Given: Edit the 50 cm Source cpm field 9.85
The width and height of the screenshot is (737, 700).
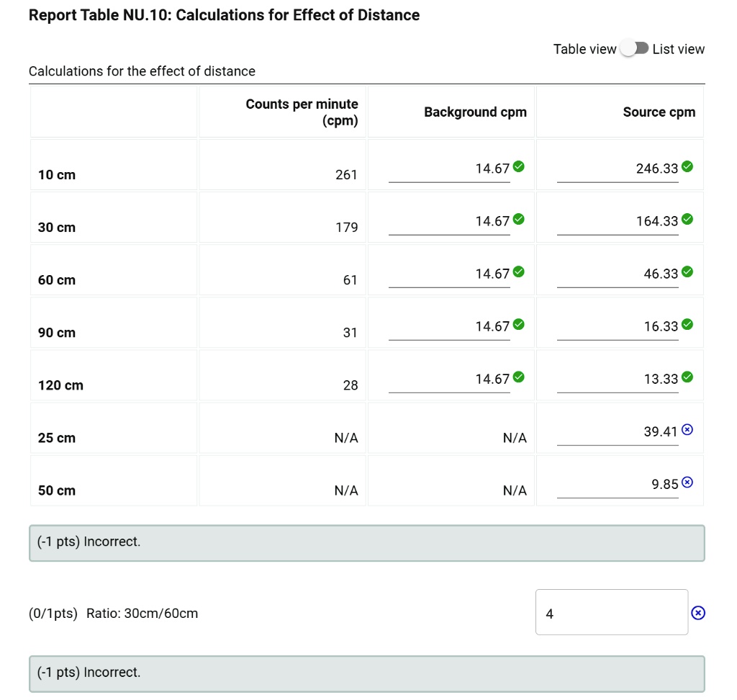Looking at the screenshot, I should tap(618, 486).
